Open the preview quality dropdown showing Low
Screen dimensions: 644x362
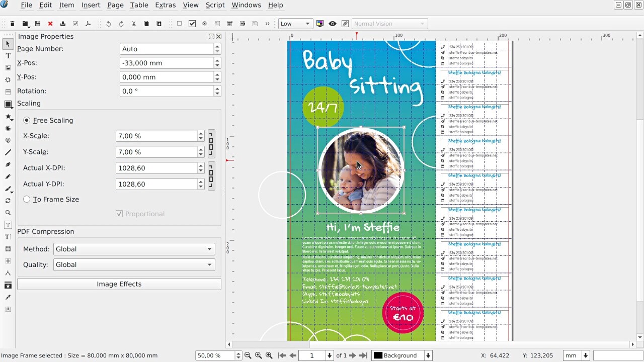(x=295, y=23)
